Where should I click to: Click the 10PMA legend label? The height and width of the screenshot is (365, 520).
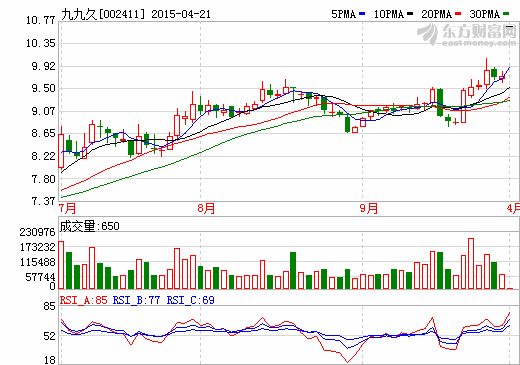point(389,14)
